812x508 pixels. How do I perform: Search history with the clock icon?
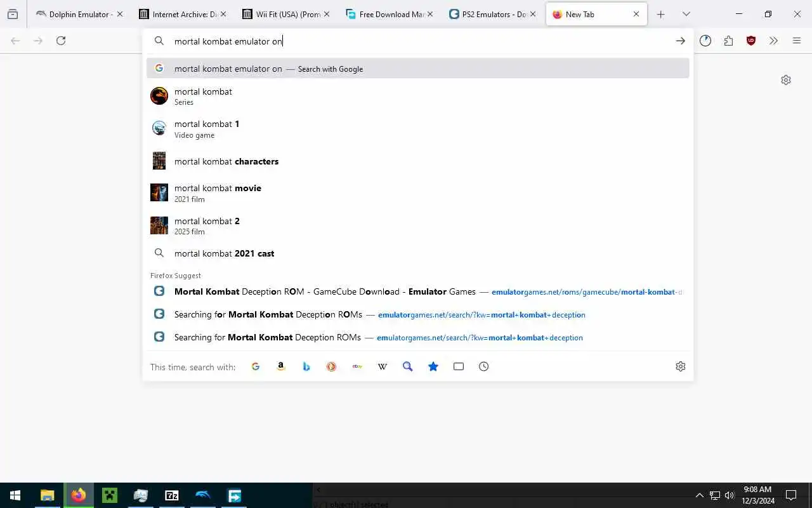pyautogui.click(x=484, y=366)
